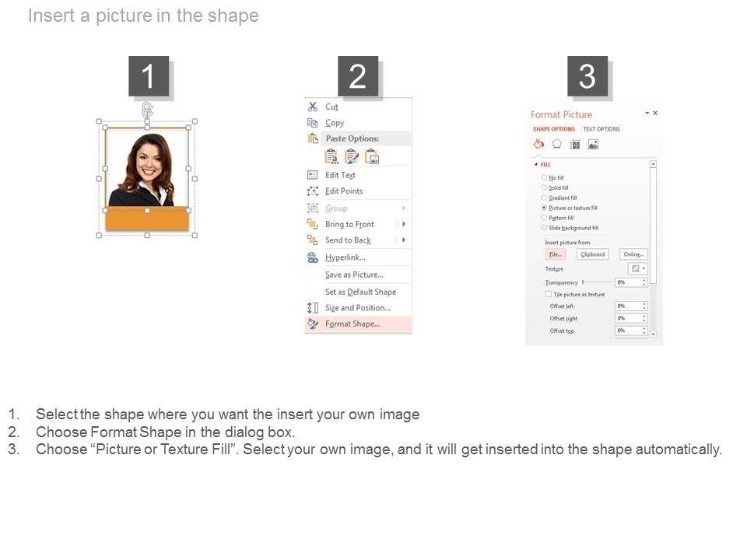Click the Transparency slider

[x=597, y=282]
